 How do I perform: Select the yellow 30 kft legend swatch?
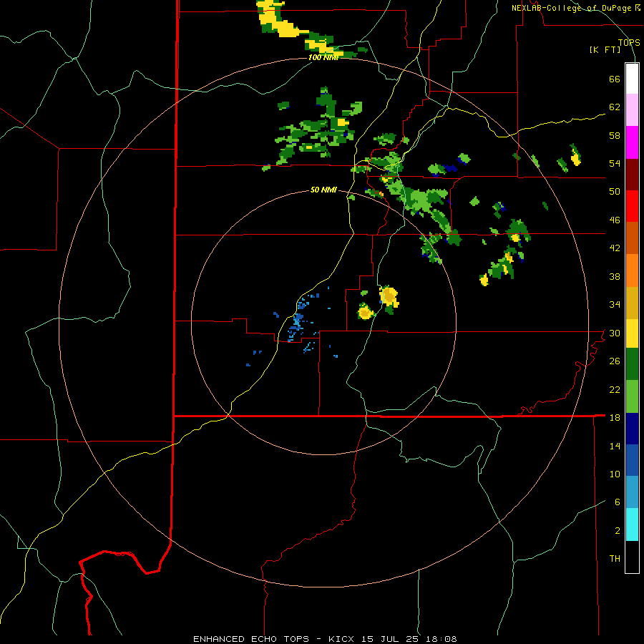click(x=632, y=333)
